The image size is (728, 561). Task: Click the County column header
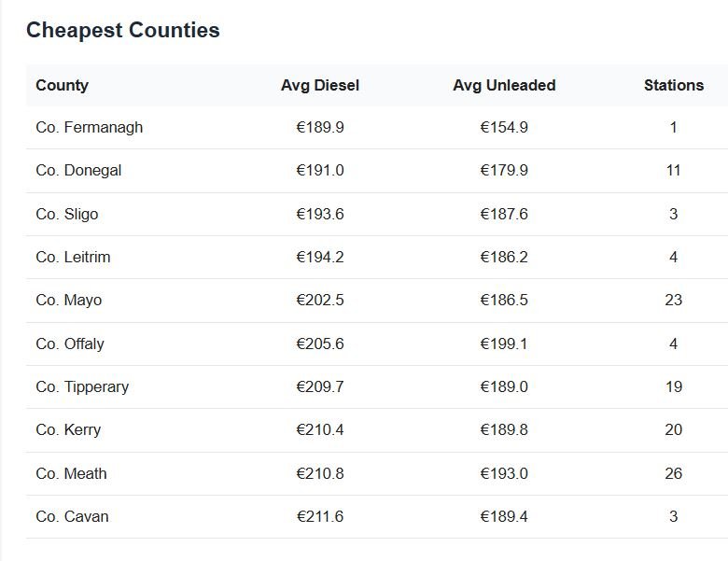point(62,85)
